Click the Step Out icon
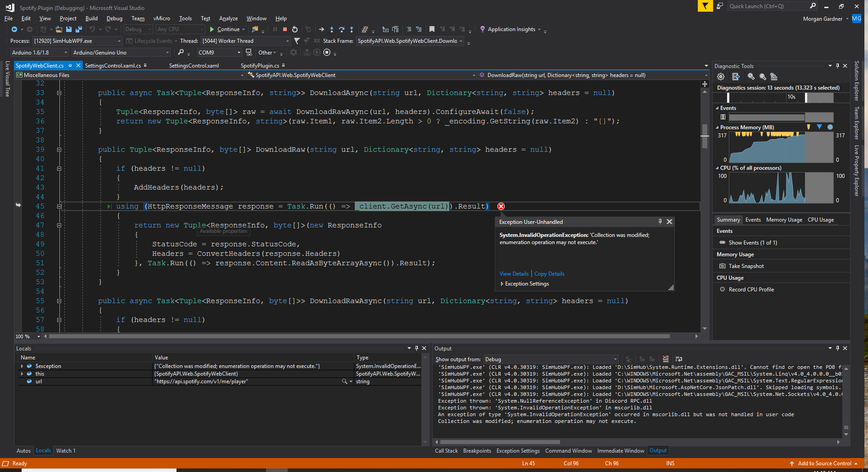 [352, 29]
